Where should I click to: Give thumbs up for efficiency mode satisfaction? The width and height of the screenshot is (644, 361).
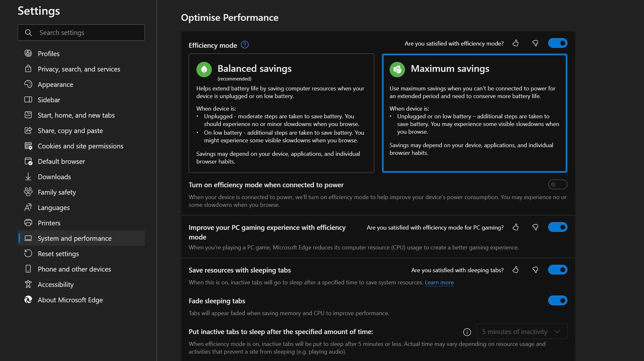(516, 43)
